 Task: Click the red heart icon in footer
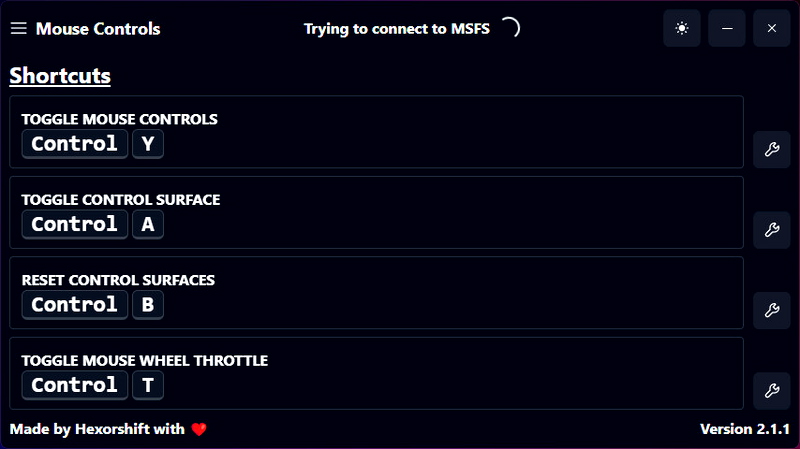199,429
